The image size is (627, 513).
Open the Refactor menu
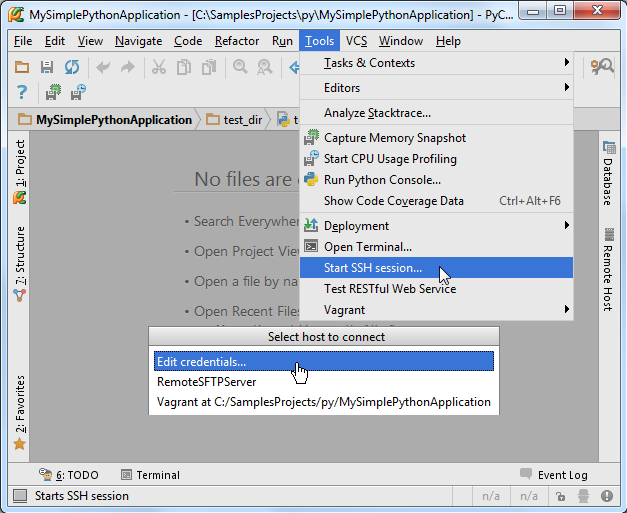pos(237,41)
